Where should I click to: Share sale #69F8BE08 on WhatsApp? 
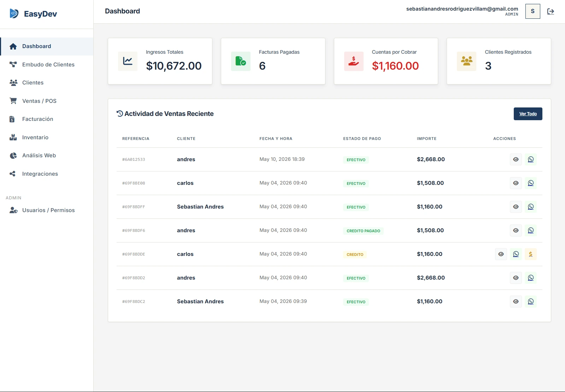pyautogui.click(x=531, y=183)
